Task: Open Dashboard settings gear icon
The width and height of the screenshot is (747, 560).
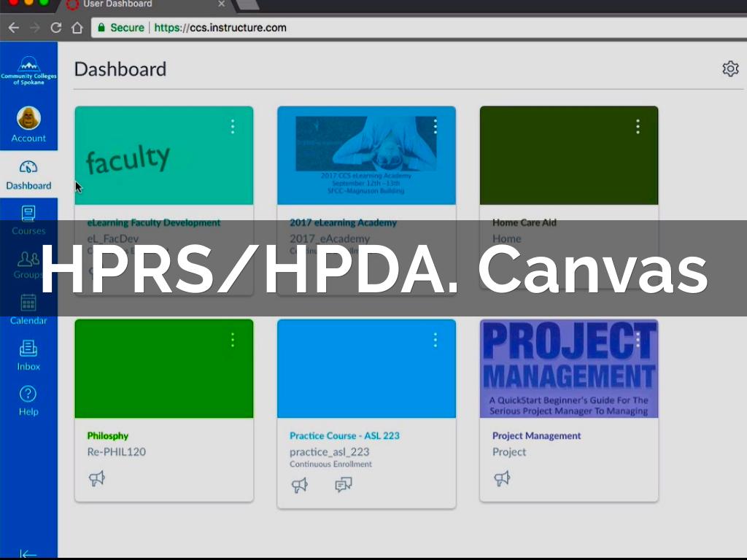Action: pyautogui.click(x=730, y=69)
